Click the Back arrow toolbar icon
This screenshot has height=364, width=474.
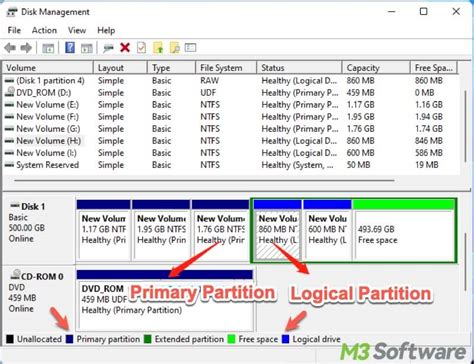(10, 48)
